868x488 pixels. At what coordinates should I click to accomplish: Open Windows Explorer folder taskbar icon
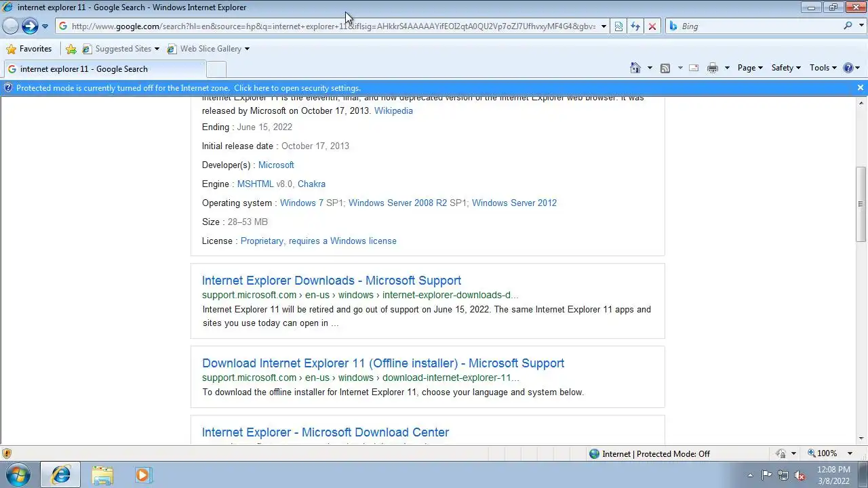(102, 475)
